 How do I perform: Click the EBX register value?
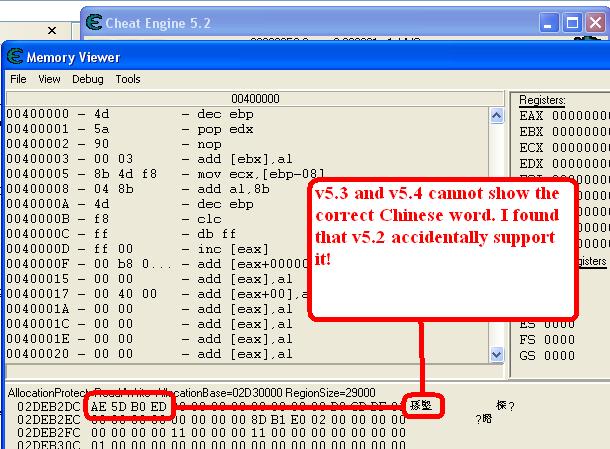click(581, 132)
